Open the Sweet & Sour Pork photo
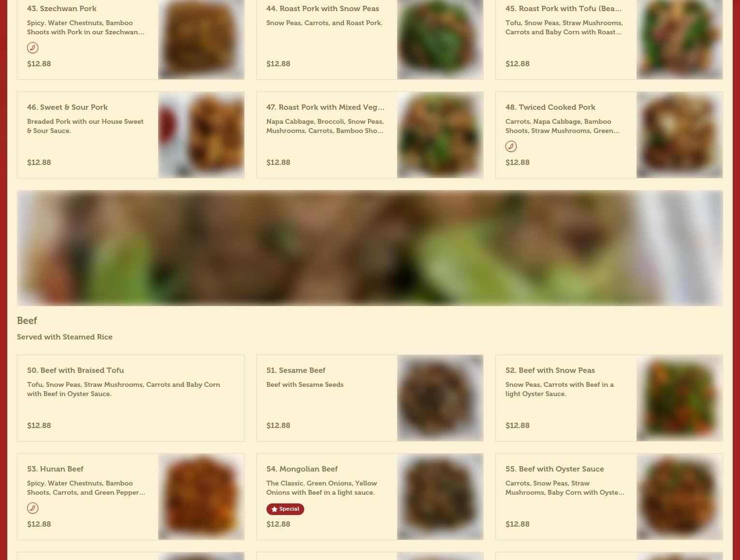Image resolution: width=740 pixels, height=560 pixels. point(201,135)
